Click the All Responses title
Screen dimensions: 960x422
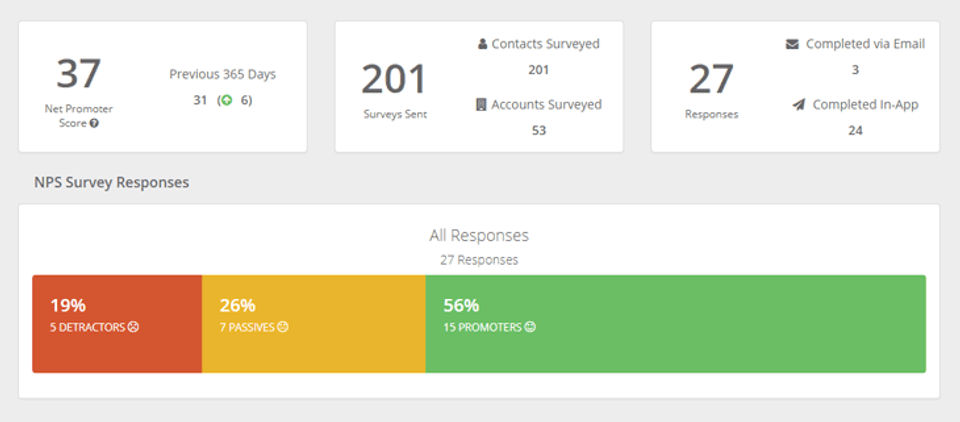479,235
